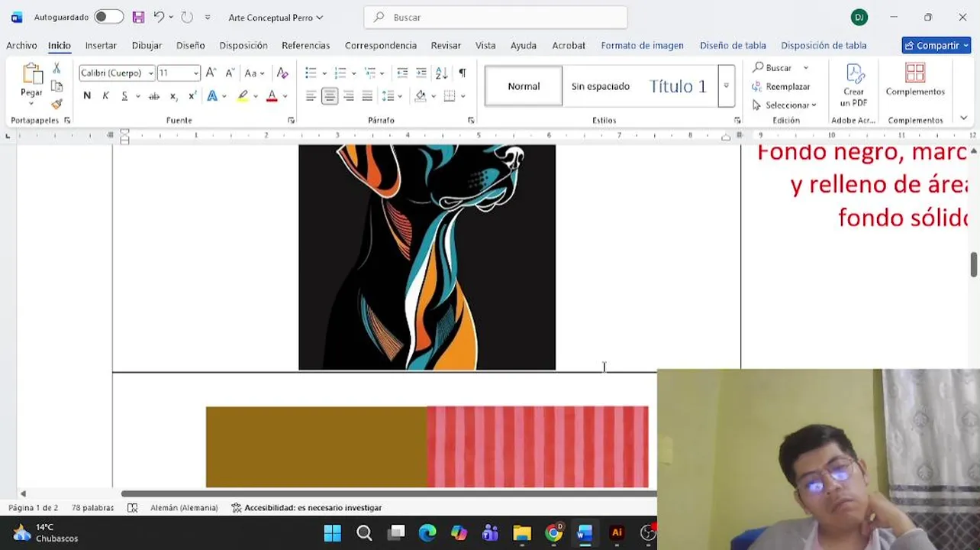Expand the styles gallery more arrow

[726, 86]
